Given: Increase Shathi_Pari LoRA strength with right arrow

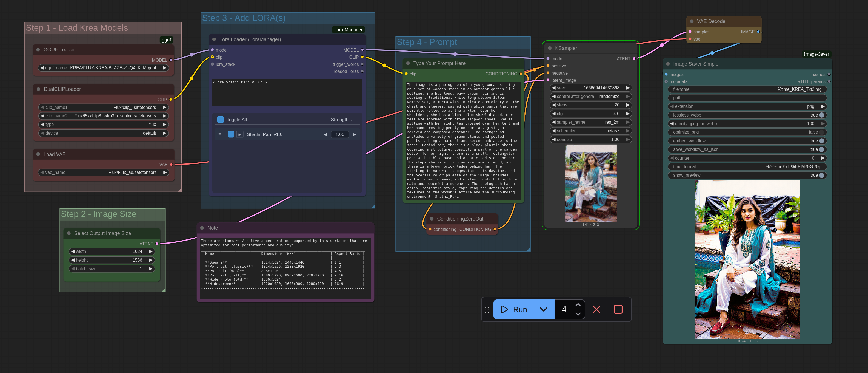Looking at the screenshot, I should point(354,135).
